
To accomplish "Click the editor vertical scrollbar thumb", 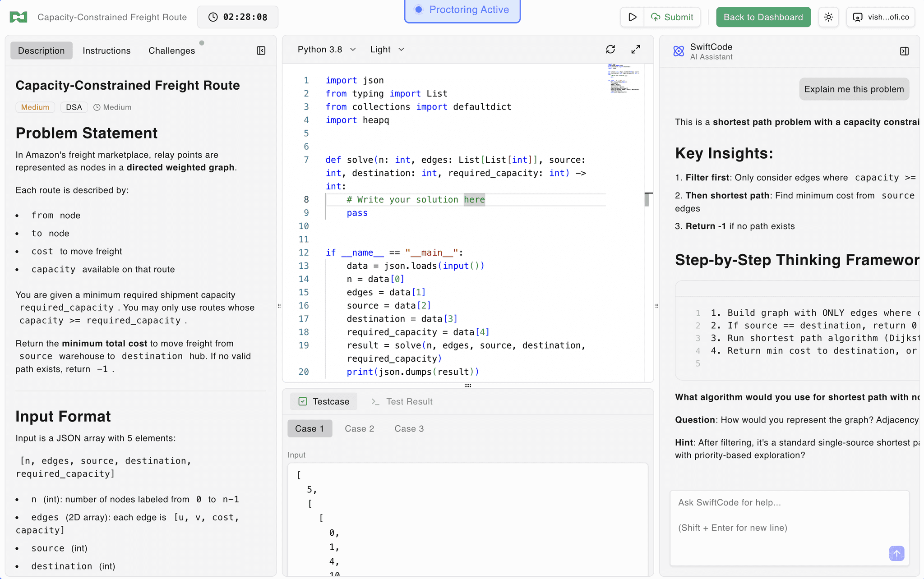I will 647,199.
